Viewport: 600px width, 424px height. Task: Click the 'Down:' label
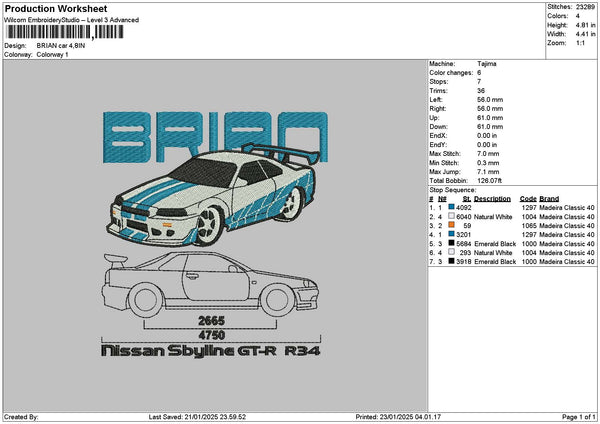(x=438, y=127)
